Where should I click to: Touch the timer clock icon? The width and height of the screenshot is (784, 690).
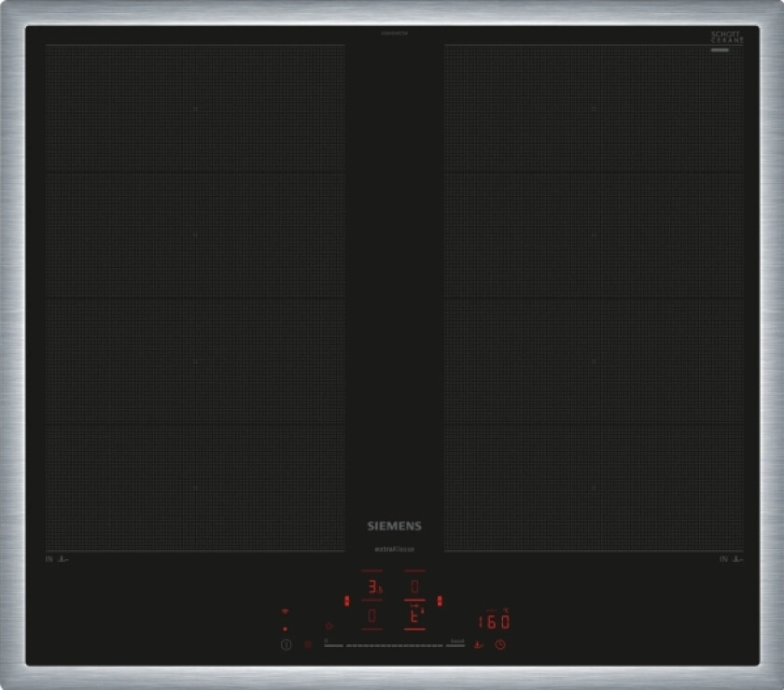[500, 644]
